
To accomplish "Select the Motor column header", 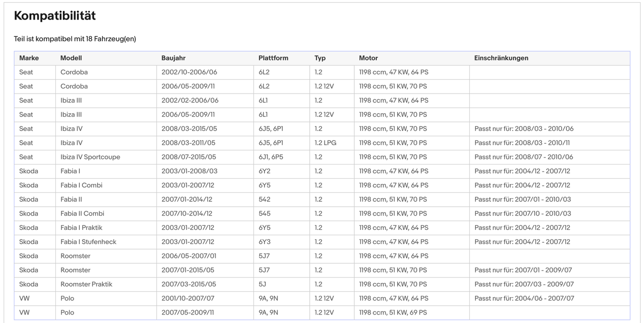I will [368, 58].
